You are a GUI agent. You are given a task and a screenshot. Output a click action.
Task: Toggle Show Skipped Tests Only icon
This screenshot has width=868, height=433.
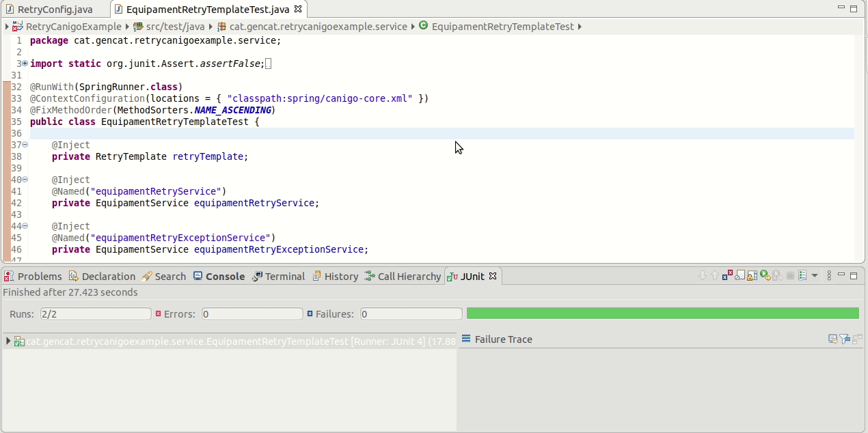740,275
